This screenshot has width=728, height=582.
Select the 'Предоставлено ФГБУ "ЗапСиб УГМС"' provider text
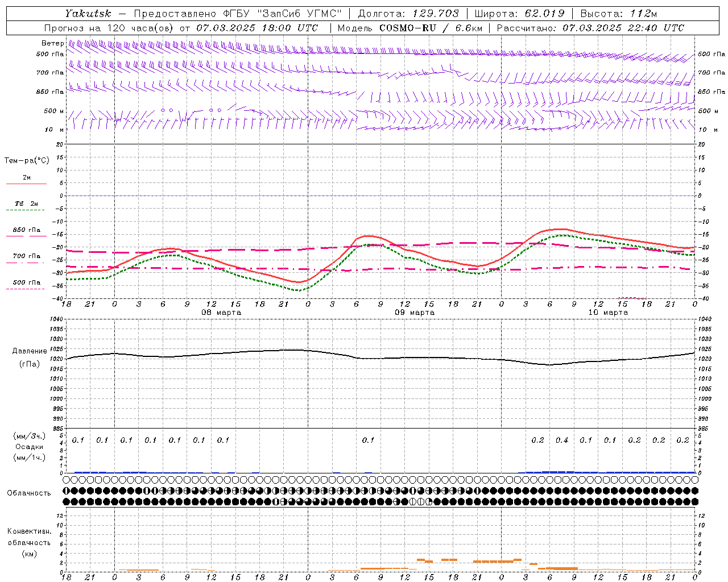click(237, 14)
